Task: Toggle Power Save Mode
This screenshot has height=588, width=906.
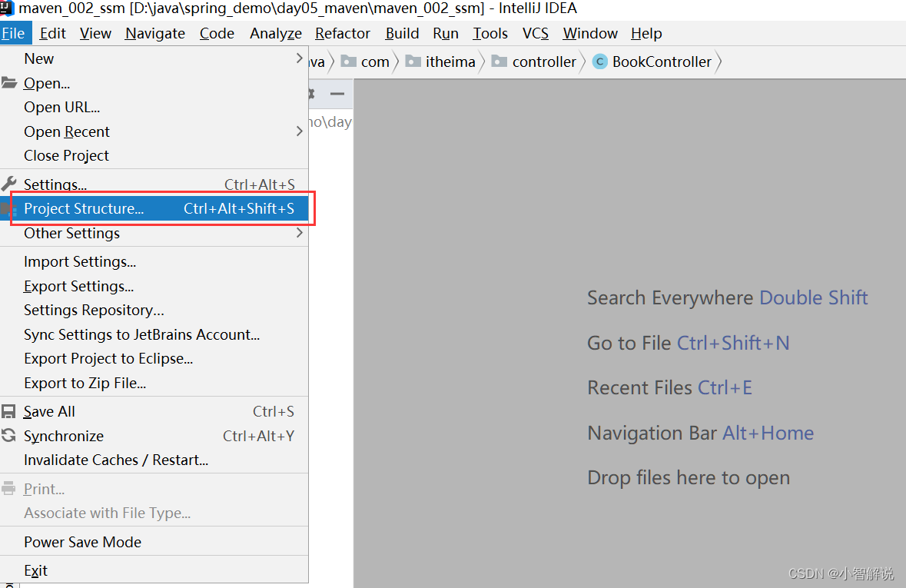Action: (x=154, y=542)
